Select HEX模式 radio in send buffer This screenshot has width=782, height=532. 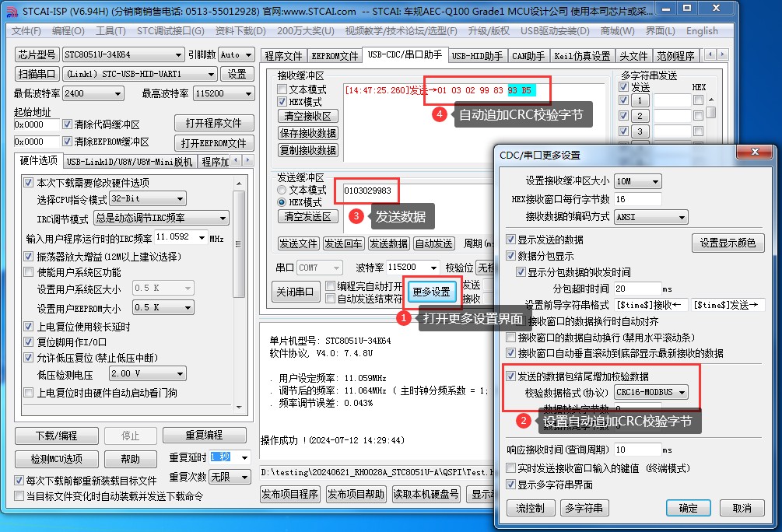[282, 202]
